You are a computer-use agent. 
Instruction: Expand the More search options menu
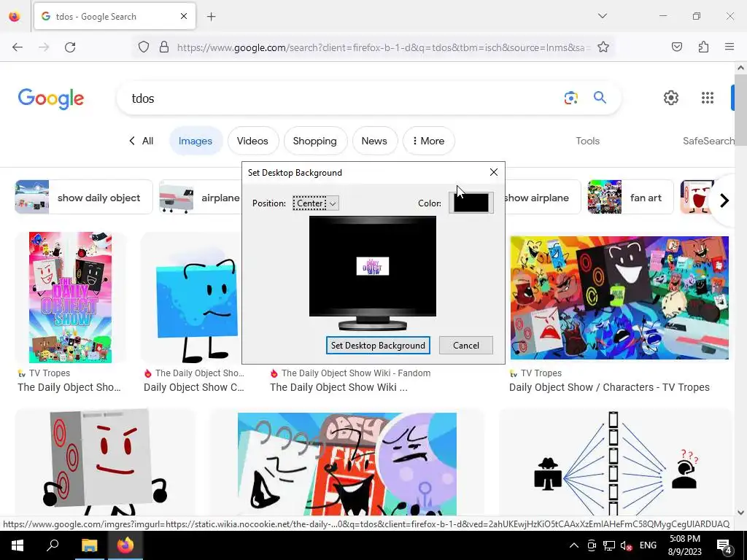point(428,141)
